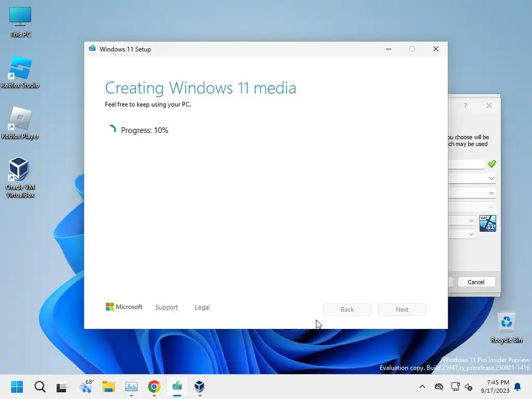532x399 pixels.
Task: Open the clock showing 7:45 PM
Action: point(495,387)
